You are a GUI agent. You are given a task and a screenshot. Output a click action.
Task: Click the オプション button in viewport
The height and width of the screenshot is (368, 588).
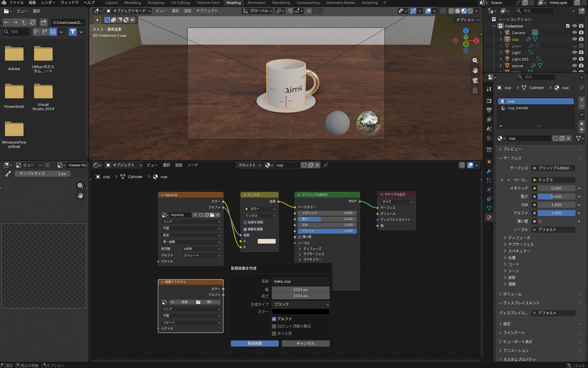467,20
